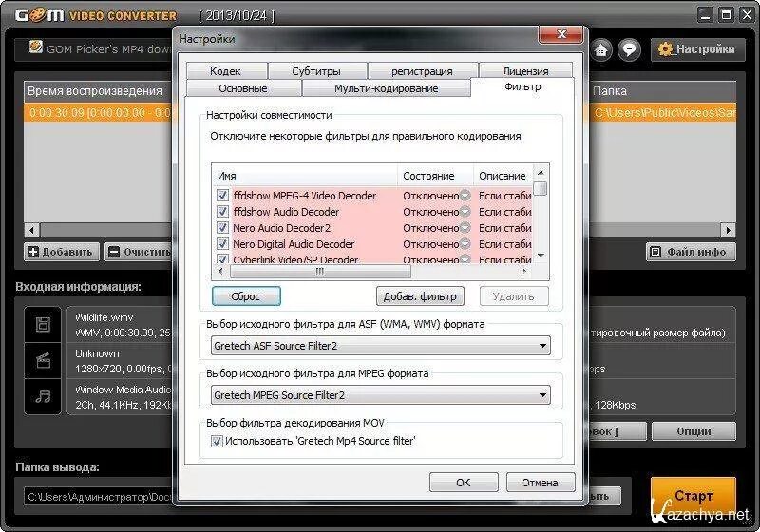Switch to the Кодек tab
Image resolution: width=760 pixels, height=532 pixels.
coord(225,70)
